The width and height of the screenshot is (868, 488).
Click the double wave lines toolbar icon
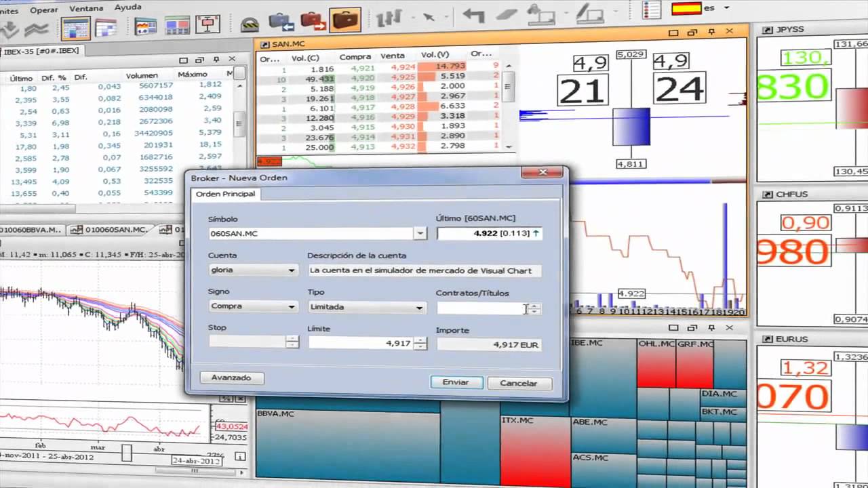pos(35,29)
